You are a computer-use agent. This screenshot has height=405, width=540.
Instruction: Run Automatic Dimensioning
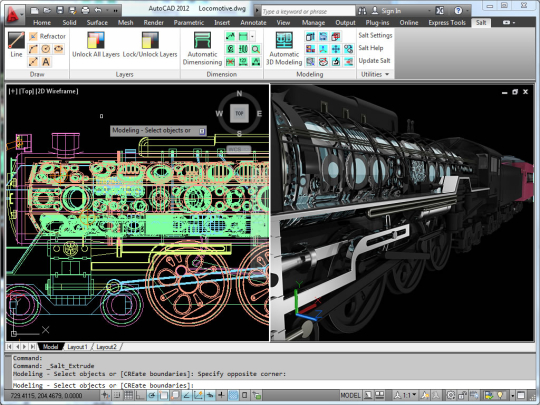202,49
